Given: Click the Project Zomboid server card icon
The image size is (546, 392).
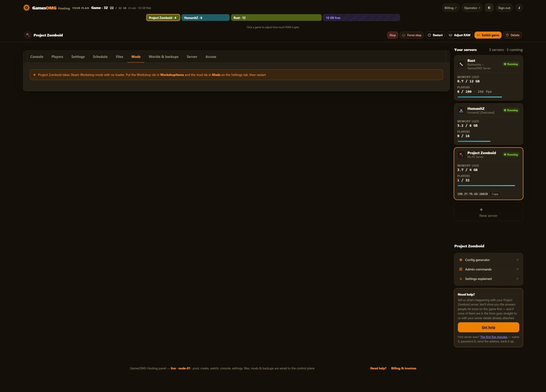Looking at the screenshot, I should click(x=461, y=155).
